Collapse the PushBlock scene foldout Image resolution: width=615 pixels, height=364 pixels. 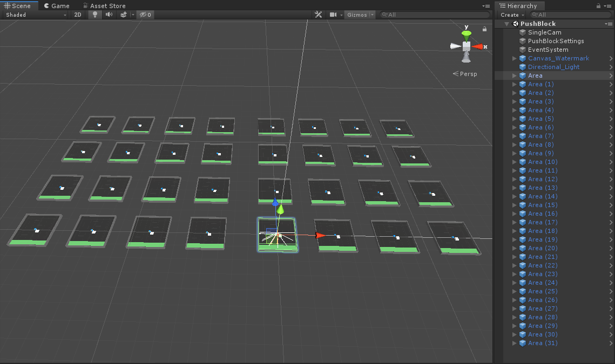507,24
